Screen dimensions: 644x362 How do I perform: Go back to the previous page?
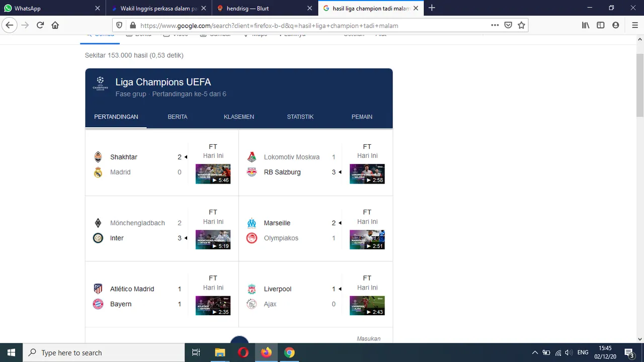(x=10, y=25)
